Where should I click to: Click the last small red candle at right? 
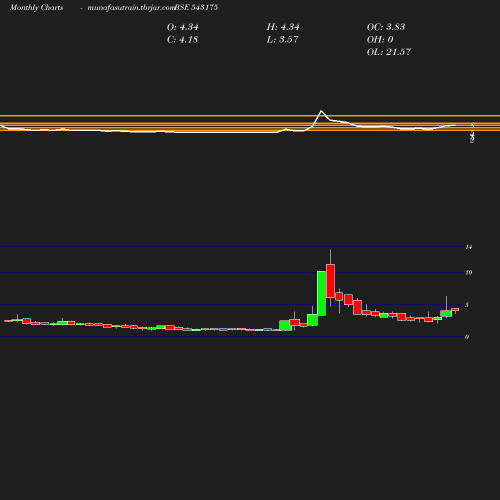point(455,310)
